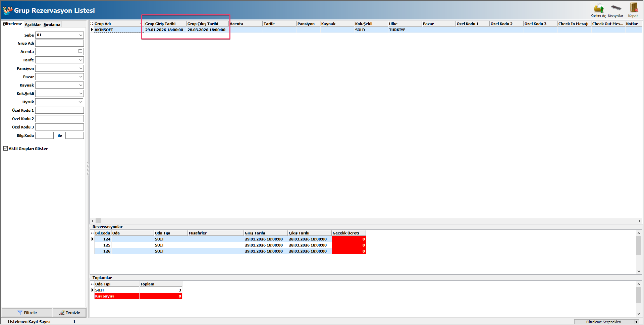Screen dimensions: 644x325
Task: Click in the Grup Adı filter field
Action: tap(59, 43)
